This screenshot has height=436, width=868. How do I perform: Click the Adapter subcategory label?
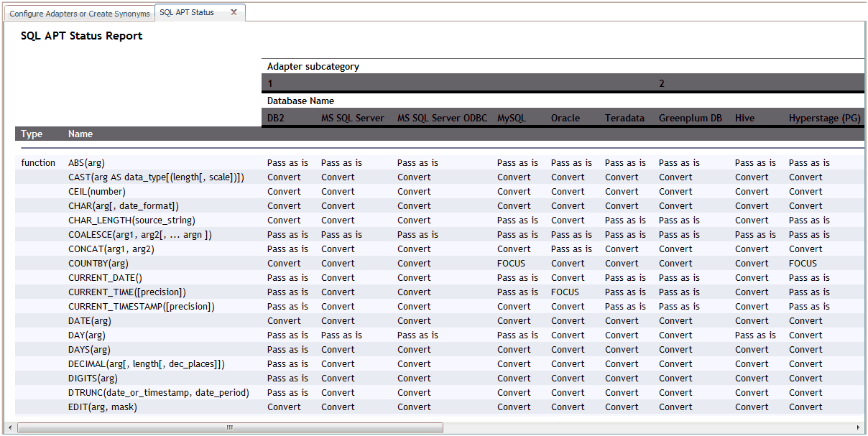click(x=313, y=66)
